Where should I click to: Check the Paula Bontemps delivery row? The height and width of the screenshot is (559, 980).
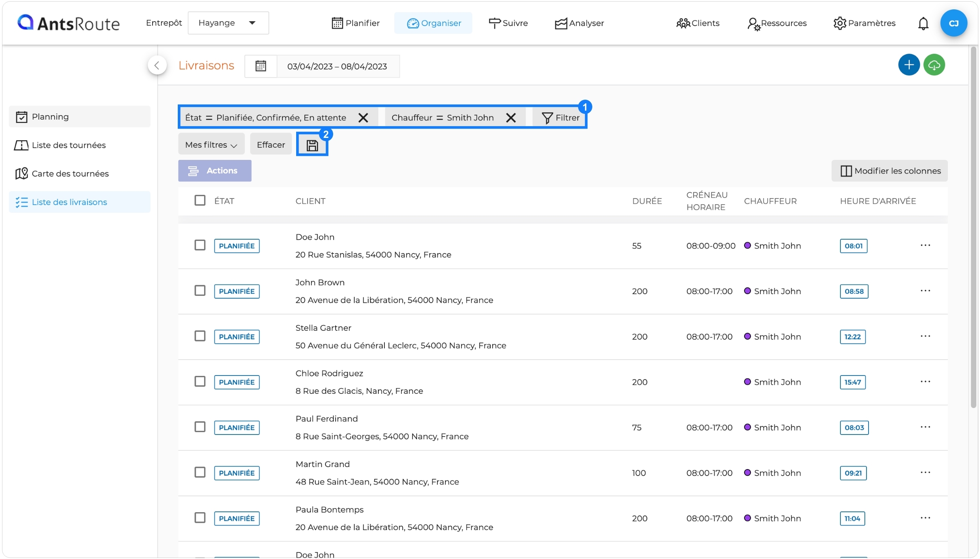click(200, 518)
